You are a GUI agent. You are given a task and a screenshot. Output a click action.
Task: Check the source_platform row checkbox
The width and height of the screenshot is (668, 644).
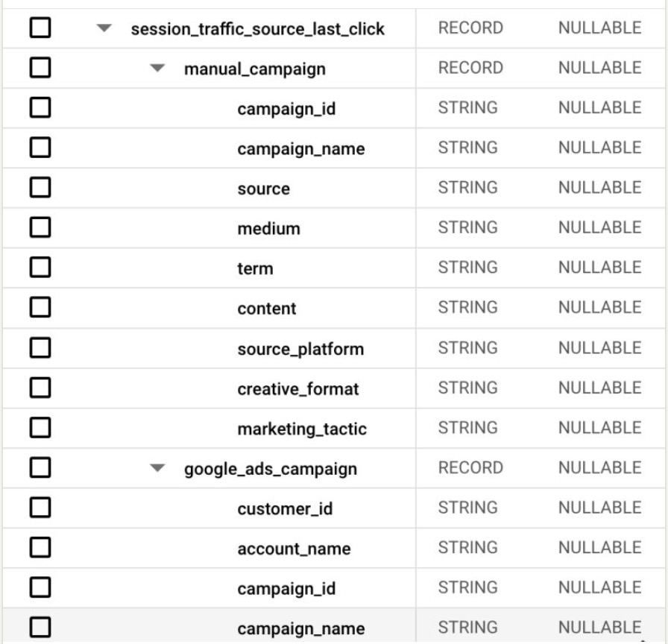tap(40, 348)
